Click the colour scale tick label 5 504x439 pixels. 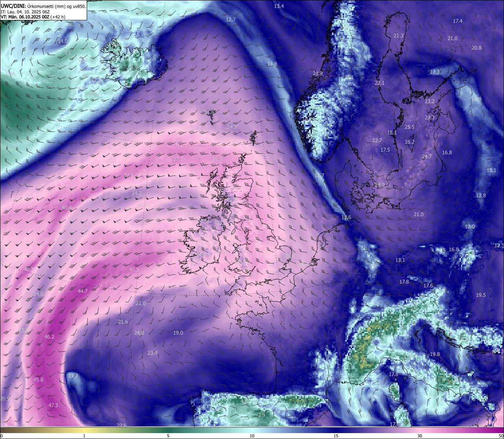168,436
